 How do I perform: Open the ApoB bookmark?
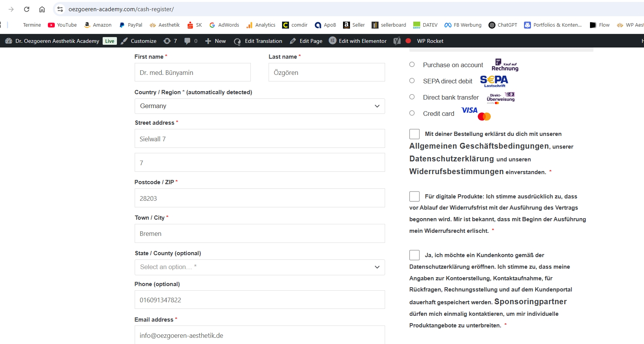pyautogui.click(x=325, y=25)
